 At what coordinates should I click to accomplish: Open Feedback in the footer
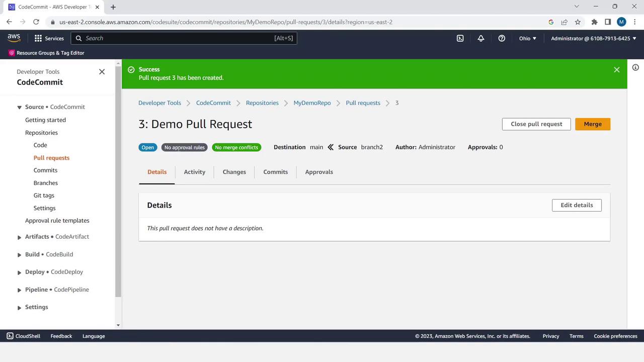(x=61, y=336)
